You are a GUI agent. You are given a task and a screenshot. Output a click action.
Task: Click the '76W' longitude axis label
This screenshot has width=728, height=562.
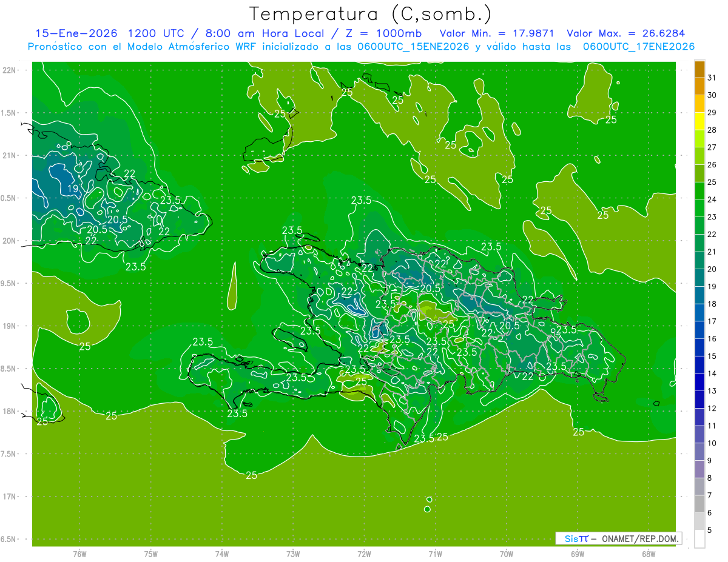[x=79, y=554]
